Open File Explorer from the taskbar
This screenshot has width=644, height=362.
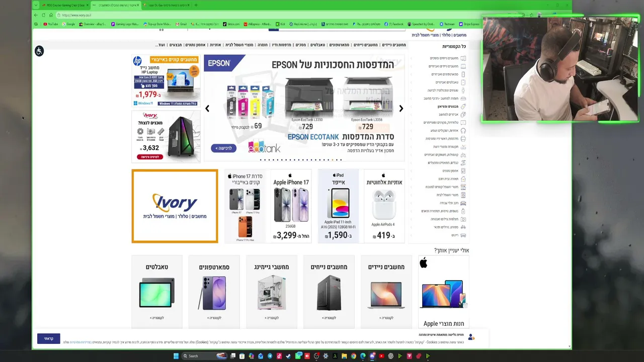(344, 356)
